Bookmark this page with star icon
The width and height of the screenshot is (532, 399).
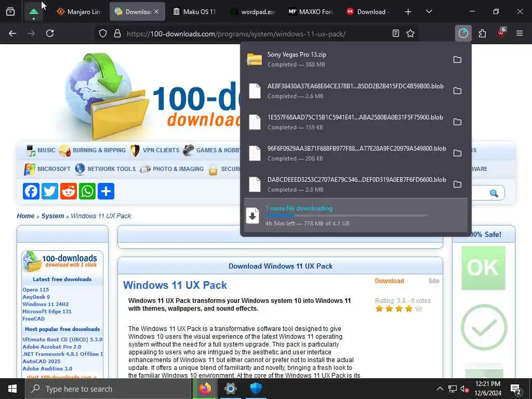coord(410,33)
